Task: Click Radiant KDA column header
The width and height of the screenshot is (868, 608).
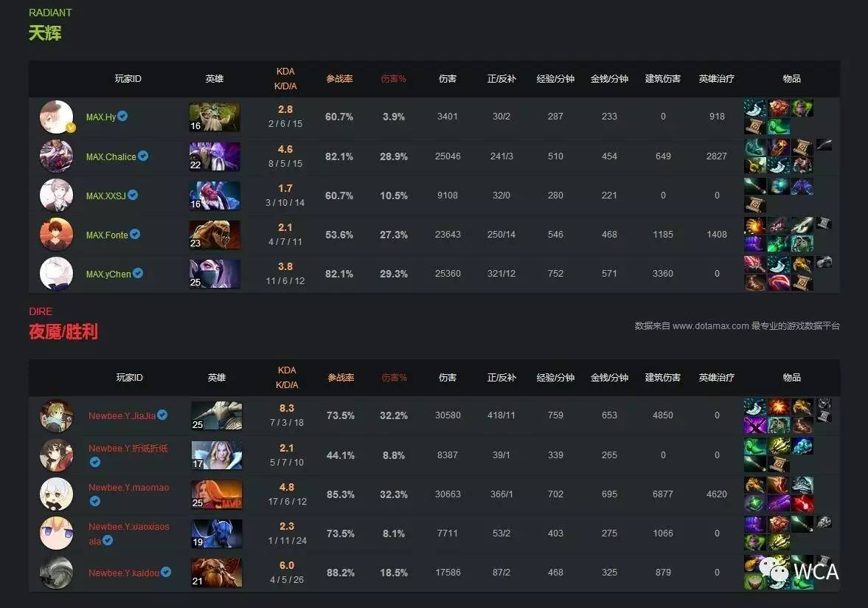Action: coord(285,79)
